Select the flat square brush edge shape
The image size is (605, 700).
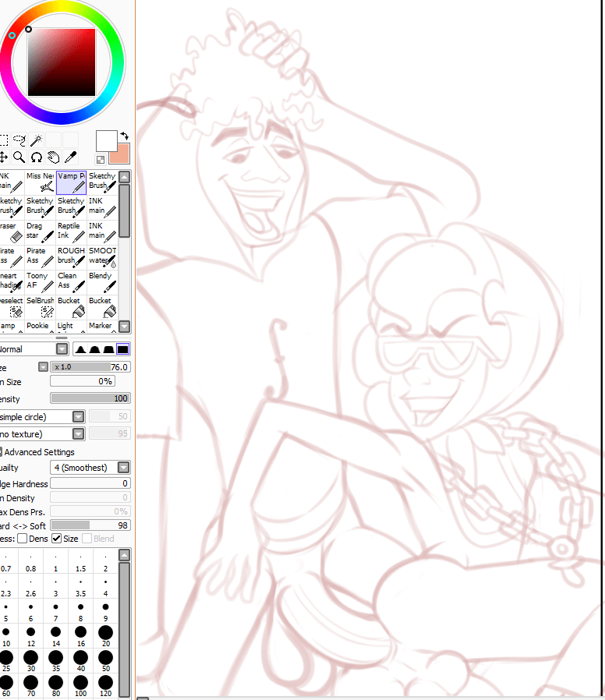pyautogui.click(x=122, y=349)
